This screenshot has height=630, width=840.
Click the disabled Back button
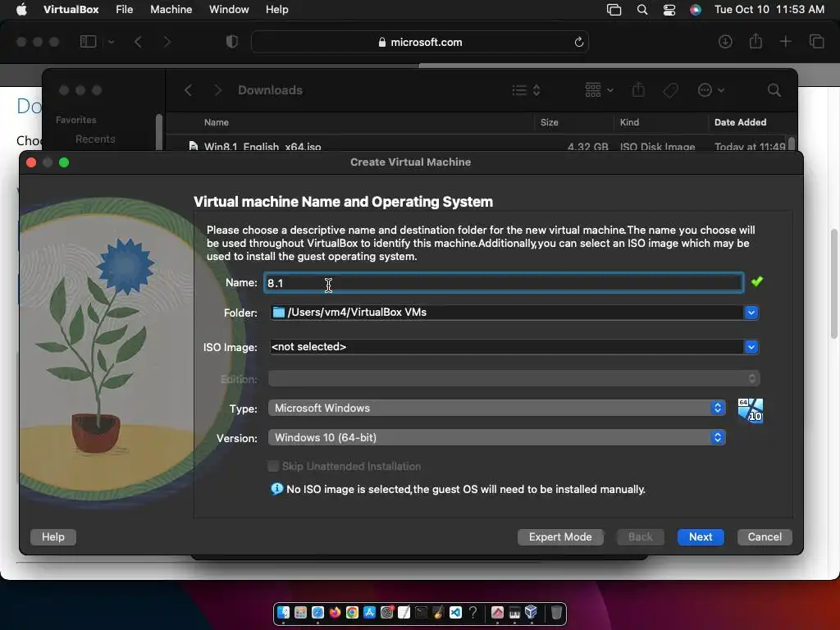(x=640, y=536)
